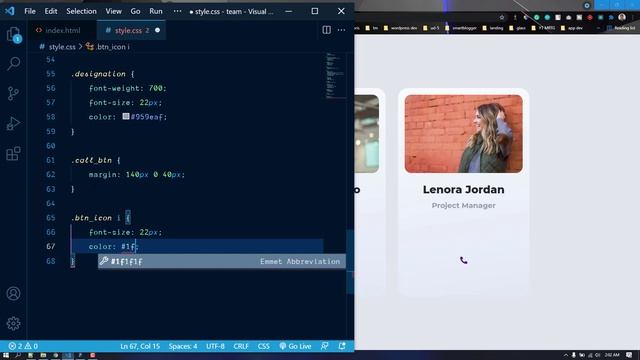
Task: Click the feedback icon in the status bar
Action: 325,346
